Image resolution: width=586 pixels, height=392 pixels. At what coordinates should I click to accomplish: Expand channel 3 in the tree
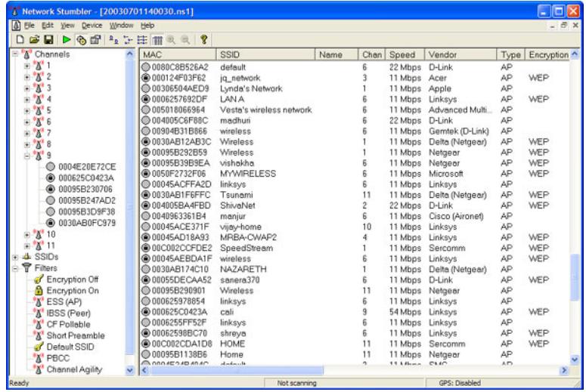(x=27, y=88)
